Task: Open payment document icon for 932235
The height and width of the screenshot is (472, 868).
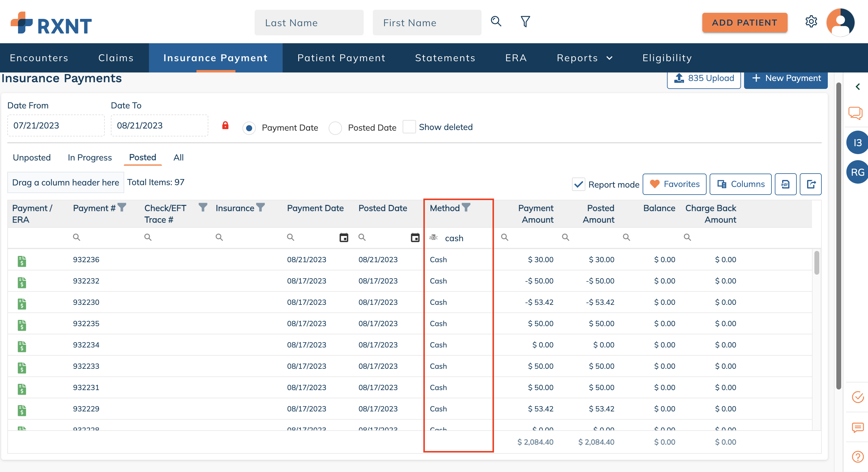Action: click(x=22, y=325)
